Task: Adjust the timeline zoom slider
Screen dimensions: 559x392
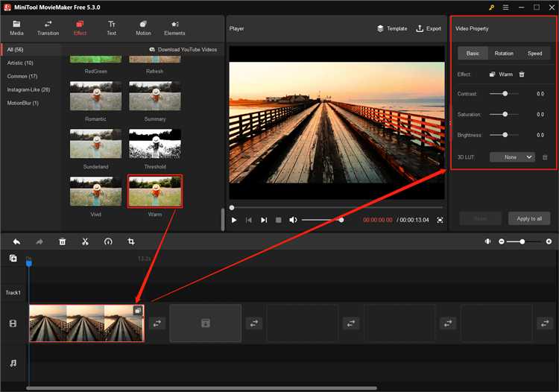Action: click(525, 241)
